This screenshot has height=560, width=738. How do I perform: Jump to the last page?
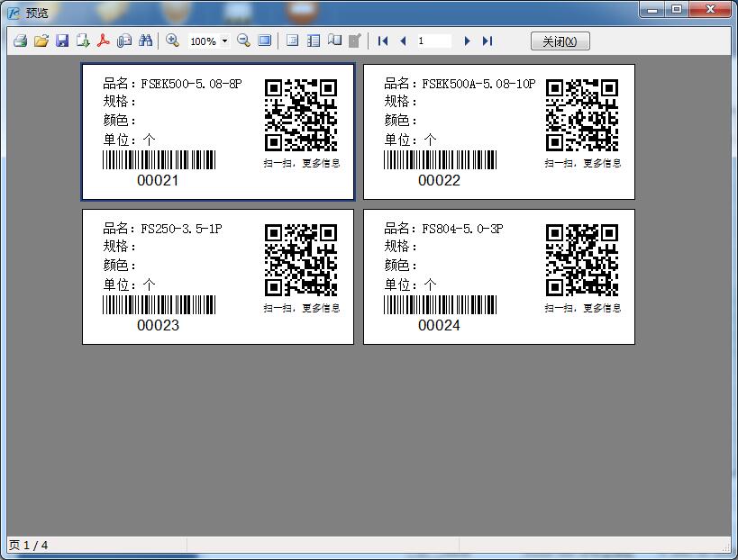tap(487, 41)
